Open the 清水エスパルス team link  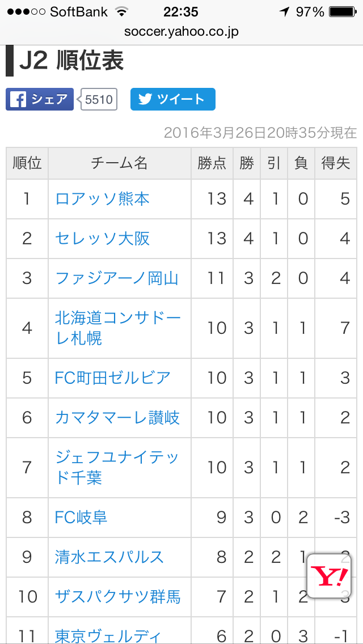[x=109, y=557]
